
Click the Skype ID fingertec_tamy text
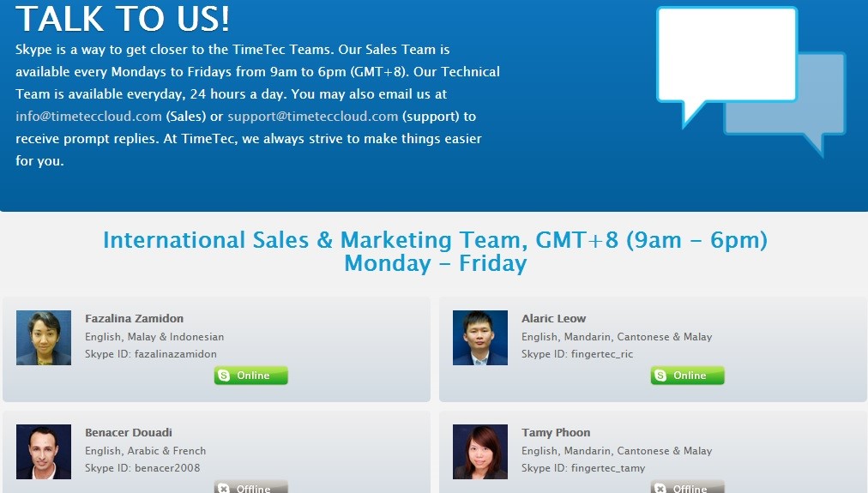click(x=583, y=468)
